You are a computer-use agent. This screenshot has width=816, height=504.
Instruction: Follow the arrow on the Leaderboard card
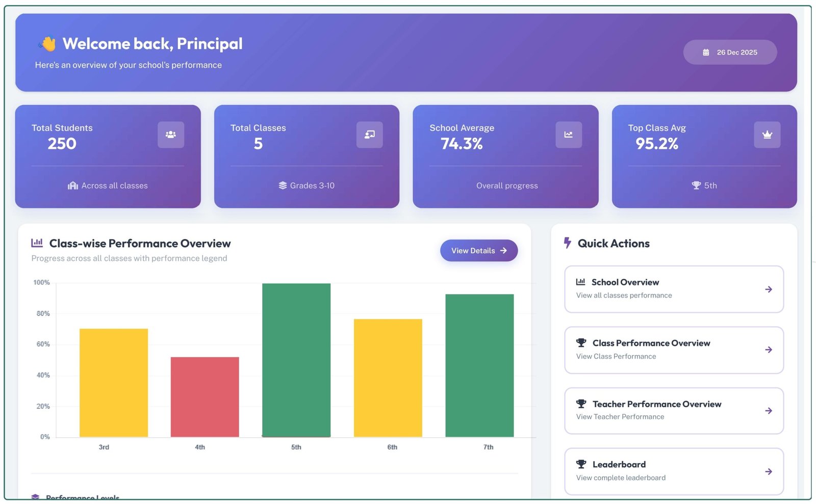click(768, 472)
